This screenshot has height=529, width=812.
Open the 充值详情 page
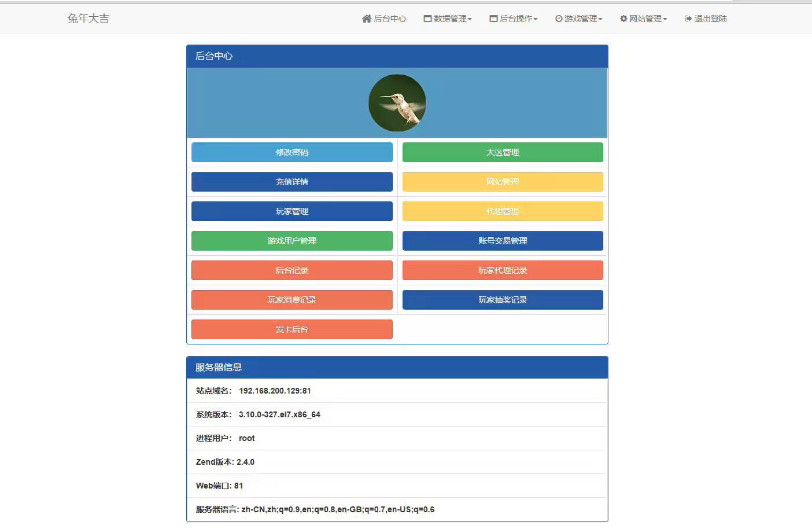[x=291, y=182]
